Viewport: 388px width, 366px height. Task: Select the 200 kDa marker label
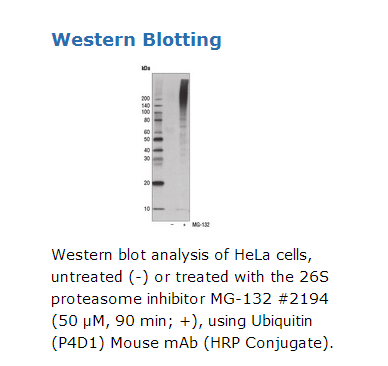point(146,99)
